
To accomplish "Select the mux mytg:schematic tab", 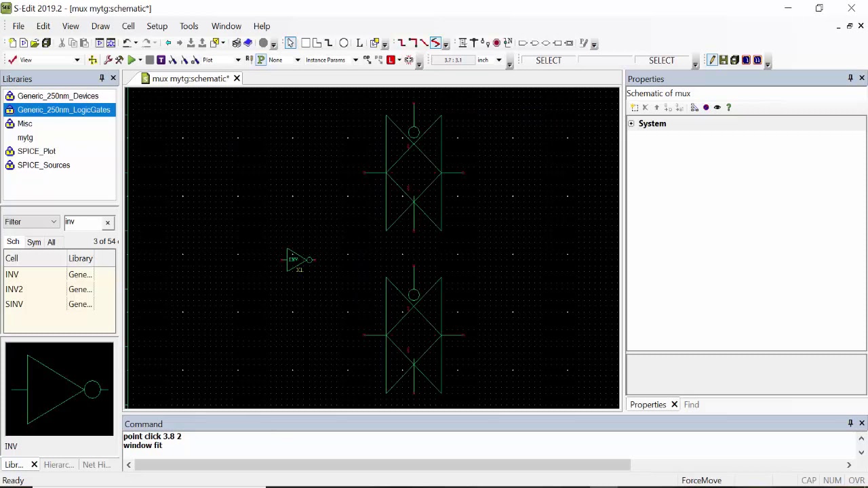I will coord(190,79).
